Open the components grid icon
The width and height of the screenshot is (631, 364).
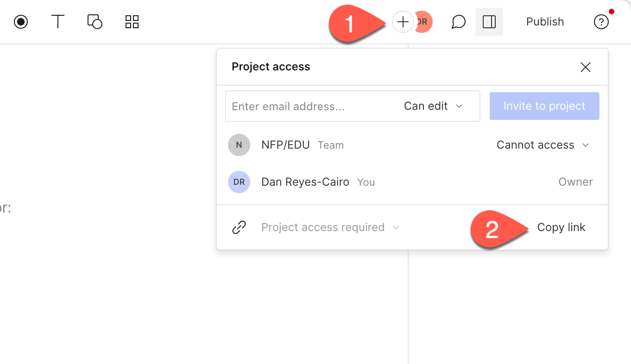(132, 21)
